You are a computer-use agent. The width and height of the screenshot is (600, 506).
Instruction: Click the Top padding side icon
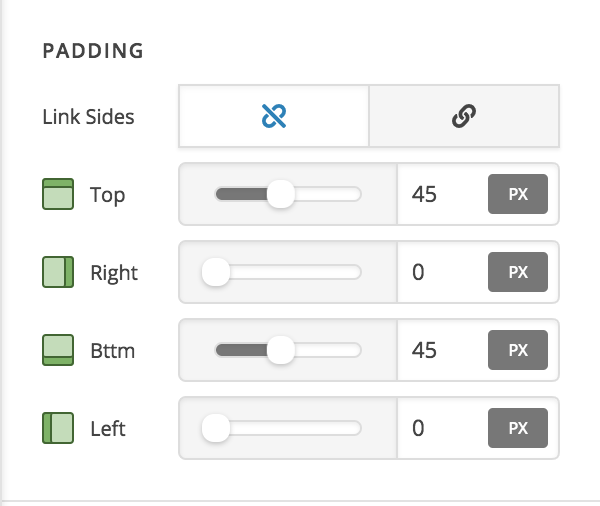59,194
